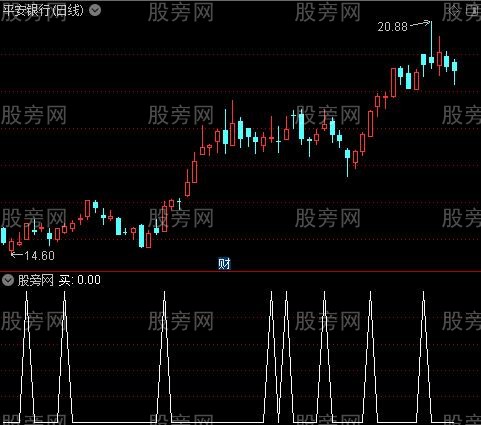Image resolution: width=481 pixels, height=425 pixels.
Task: Click the first buy signal spike in indicator
Action: coord(27,357)
